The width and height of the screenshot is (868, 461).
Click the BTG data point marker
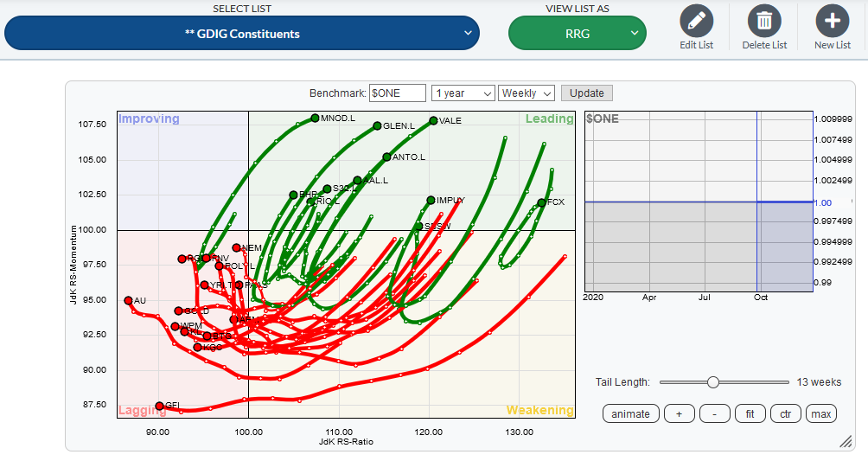pos(207,336)
